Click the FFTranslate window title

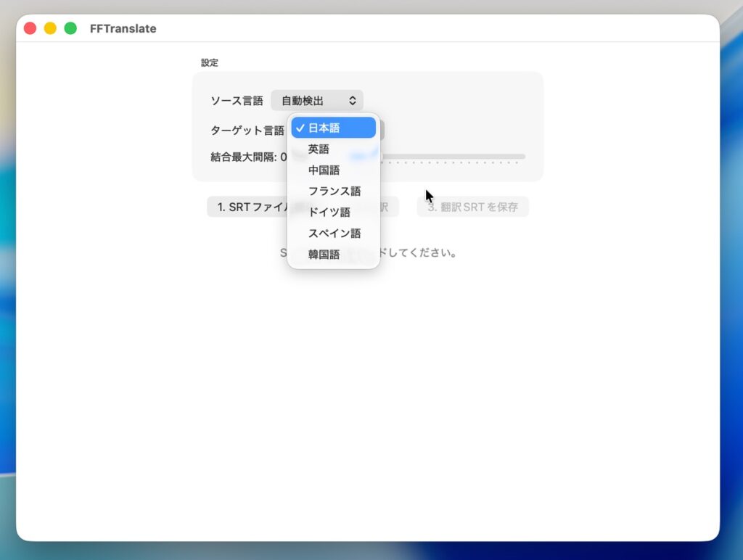pyautogui.click(x=123, y=29)
